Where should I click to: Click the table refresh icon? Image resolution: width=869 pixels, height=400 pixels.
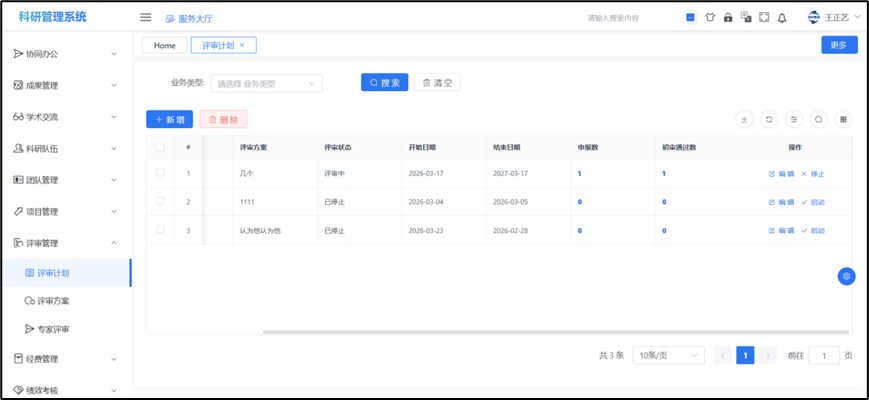tap(769, 119)
